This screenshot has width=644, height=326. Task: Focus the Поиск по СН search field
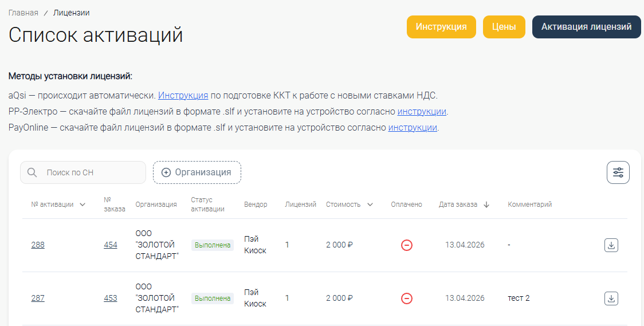coord(92,172)
